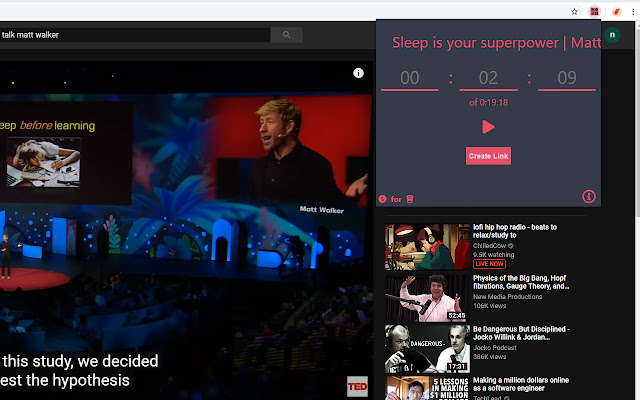The image size is (640, 400).
Task: Click the cup icon after 'for' in popup
Action: point(410,199)
